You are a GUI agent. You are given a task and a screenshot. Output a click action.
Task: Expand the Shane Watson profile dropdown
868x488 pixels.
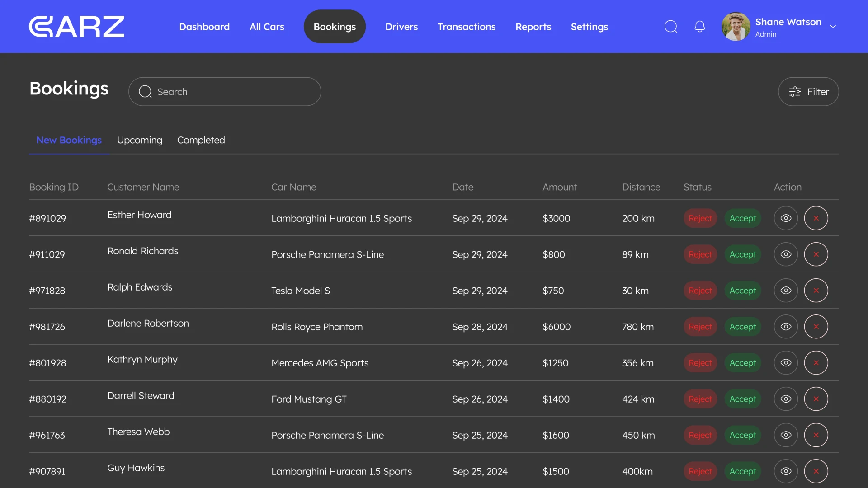coord(833,27)
